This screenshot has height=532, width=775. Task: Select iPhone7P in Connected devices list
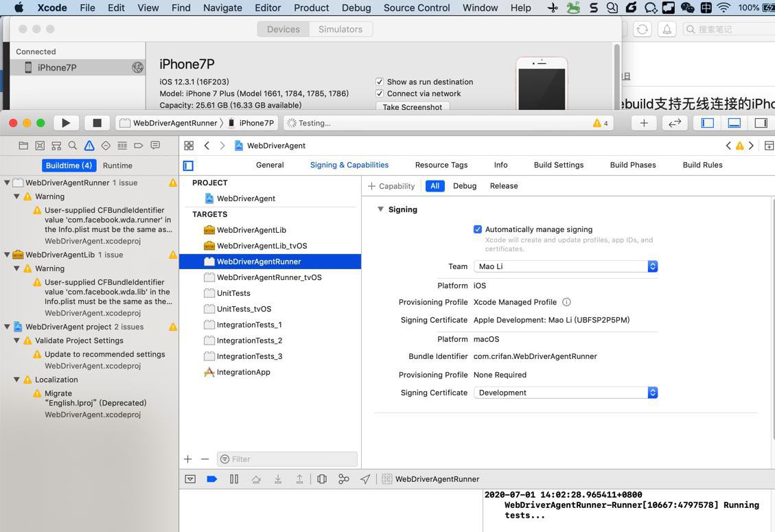click(x=78, y=68)
